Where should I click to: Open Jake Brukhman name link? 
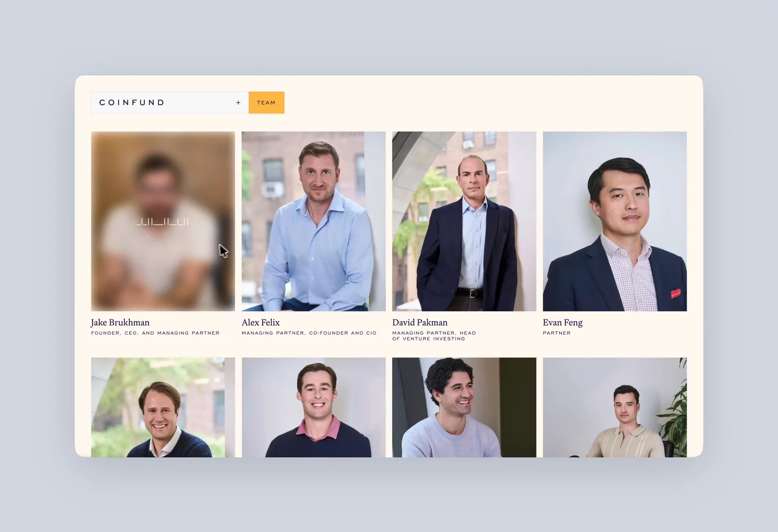(120, 323)
